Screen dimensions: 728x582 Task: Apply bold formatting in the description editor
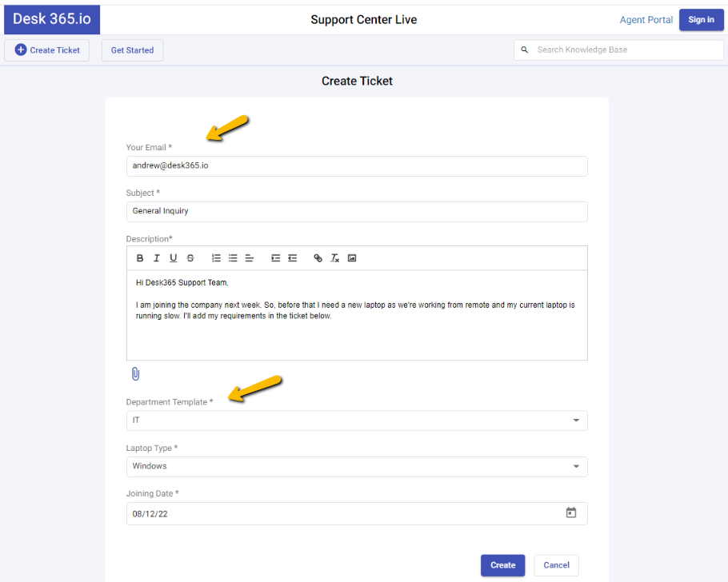pos(140,257)
